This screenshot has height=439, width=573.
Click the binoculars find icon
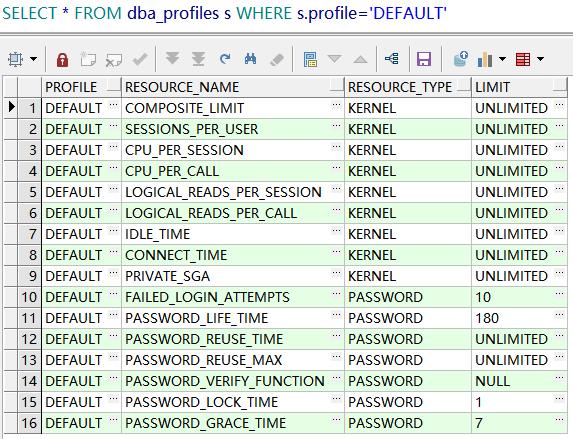click(250, 59)
